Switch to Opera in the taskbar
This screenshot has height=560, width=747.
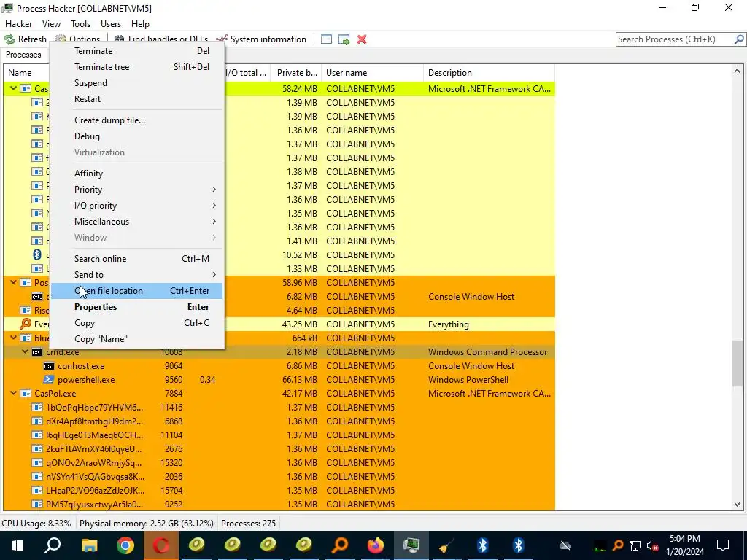point(161,545)
